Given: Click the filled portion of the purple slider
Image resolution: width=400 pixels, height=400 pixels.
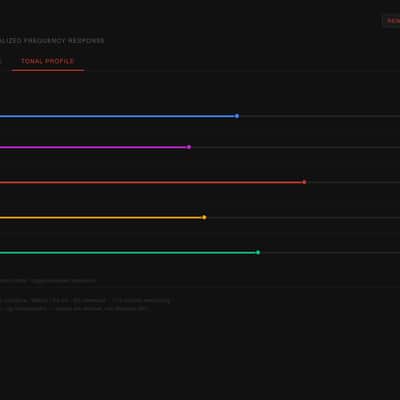Looking at the screenshot, I should (x=93, y=147).
